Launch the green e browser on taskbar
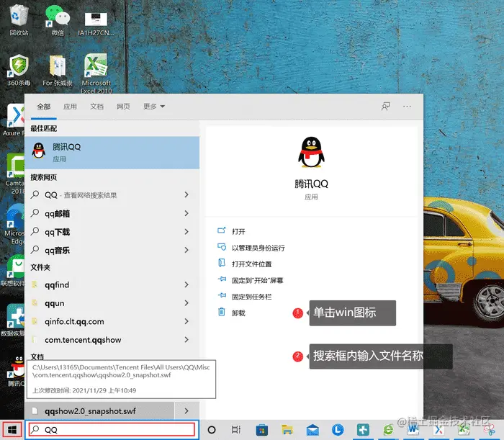The width and height of the screenshot is (504, 440). pos(388,430)
